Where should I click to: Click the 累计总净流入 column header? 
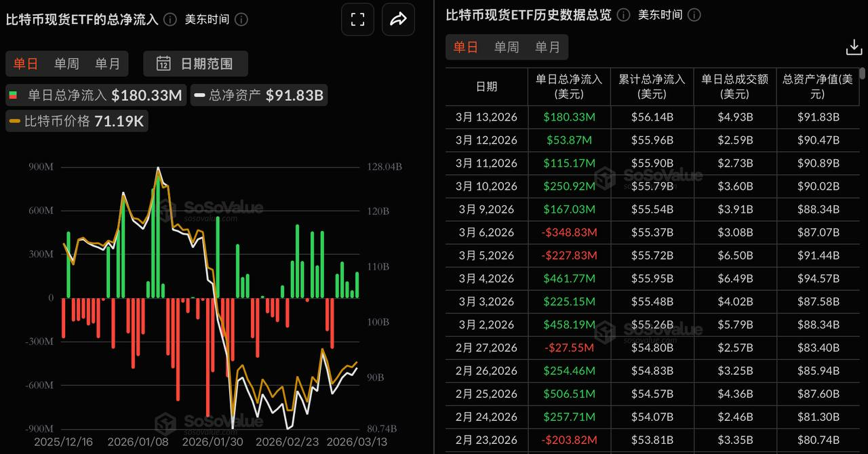(652, 87)
